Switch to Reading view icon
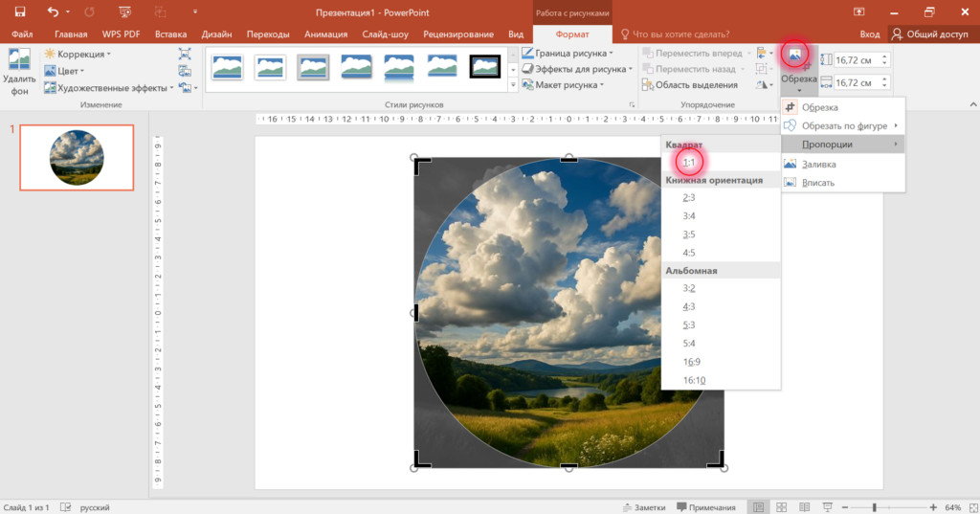Viewport: 980px width, 514px height. coord(804,507)
